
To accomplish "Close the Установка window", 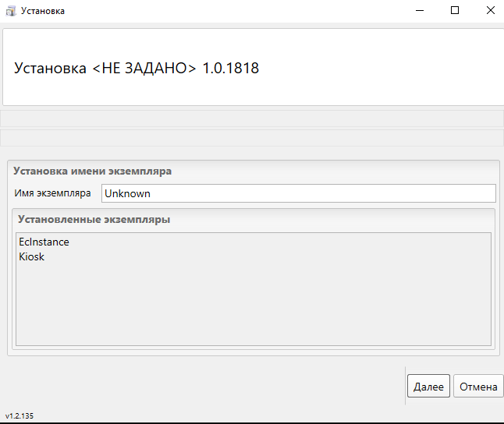I will [x=490, y=11].
